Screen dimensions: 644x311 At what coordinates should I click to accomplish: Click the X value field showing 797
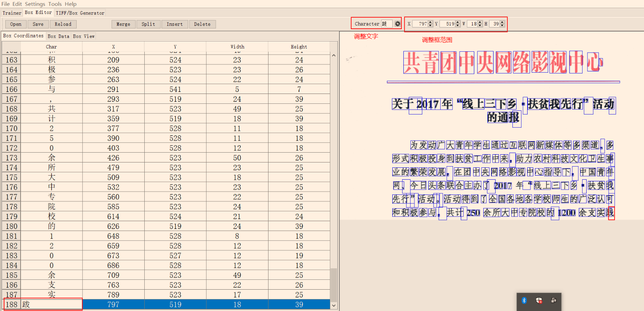(420, 24)
